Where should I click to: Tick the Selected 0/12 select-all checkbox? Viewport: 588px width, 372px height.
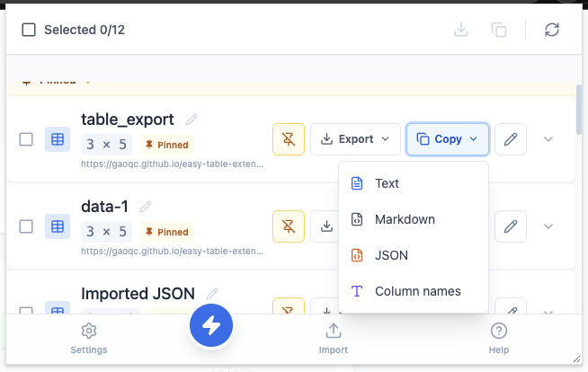(29, 30)
